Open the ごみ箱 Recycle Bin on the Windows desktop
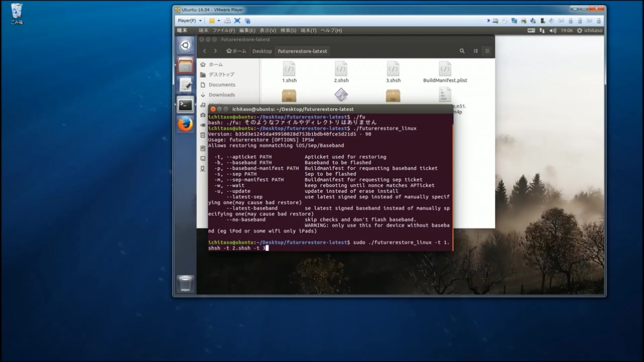The height and width of the screenshot is (362, 644). coord(17,14)
